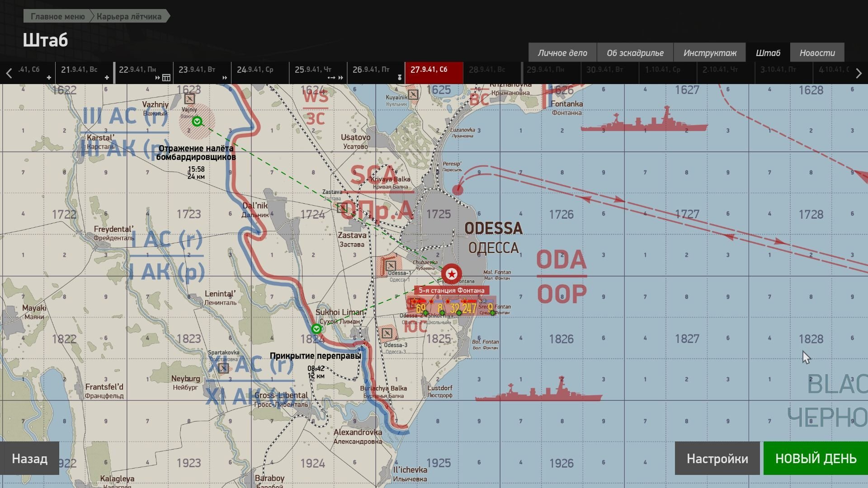The image size is (868, 488).
Task: Click Главное меню breadcrumb
Action: [57, 16]
